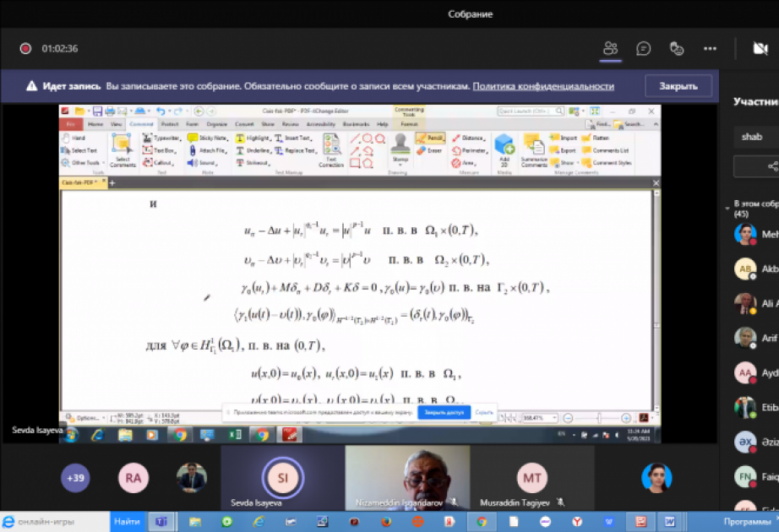Adjust the zoom slider in PDF status bar
Image resolution: width=779 pixels, height=532 pixels.
(599, 418)
